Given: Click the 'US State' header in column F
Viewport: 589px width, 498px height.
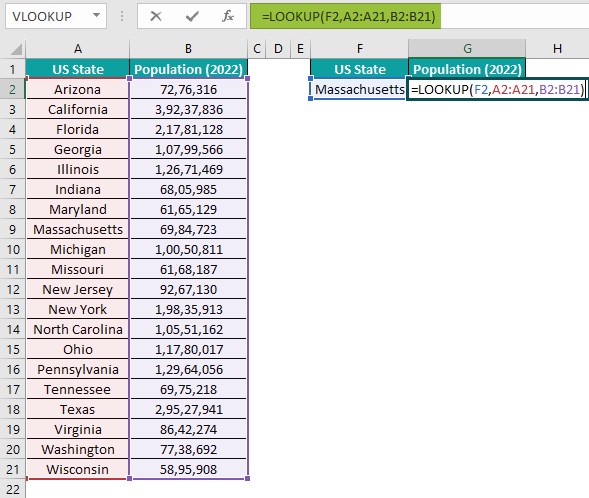Looking at the screenshot, I should (x=359, y=69).
